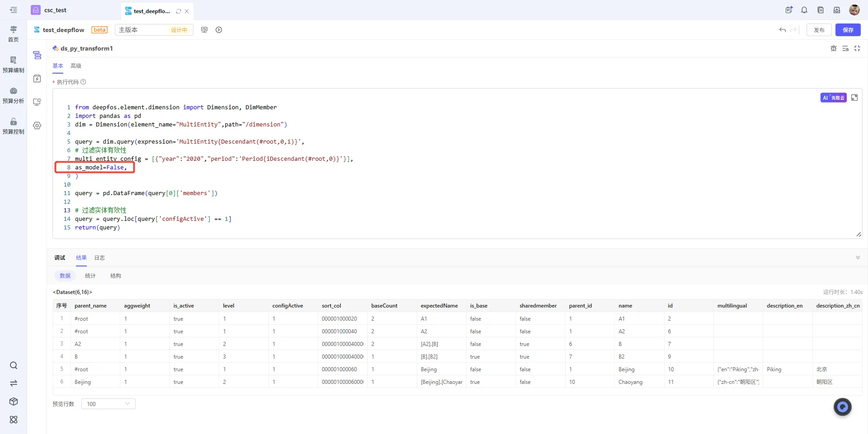
Task: Switch to the 日志 tab
Action: pyautogui.click(x=99, y=258)
